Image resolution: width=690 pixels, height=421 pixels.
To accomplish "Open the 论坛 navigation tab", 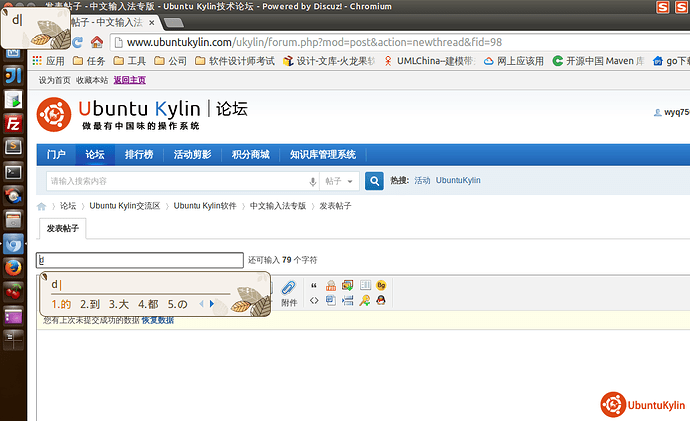I will click(x=95, y=154).
